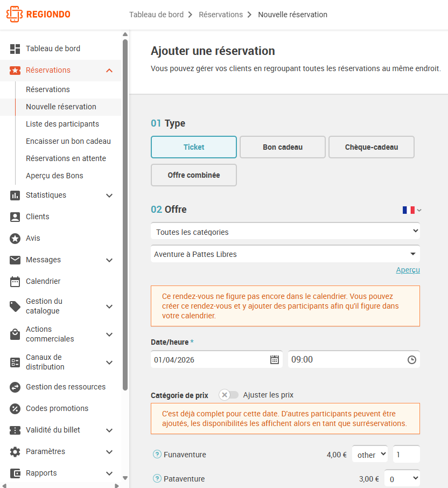Click the Actions commerciales bag icon
This screenshot has width=448, height=488.
pos(15,334)
